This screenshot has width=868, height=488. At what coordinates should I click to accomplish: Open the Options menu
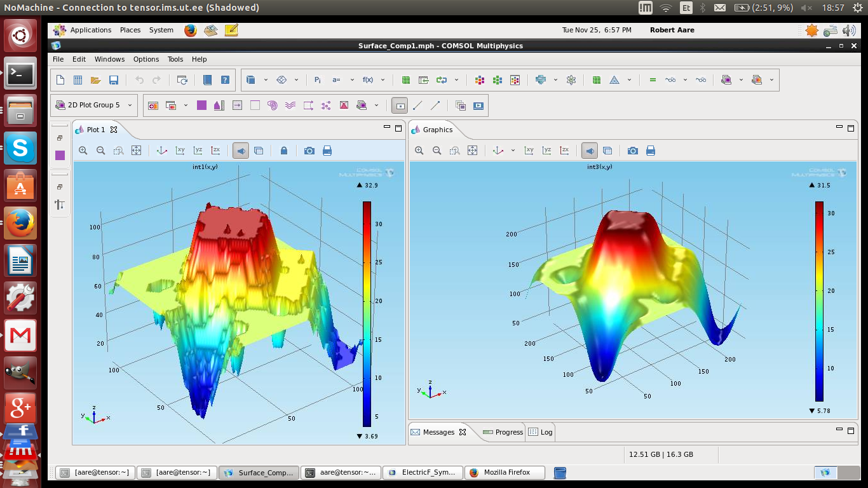tap(146, 59)
